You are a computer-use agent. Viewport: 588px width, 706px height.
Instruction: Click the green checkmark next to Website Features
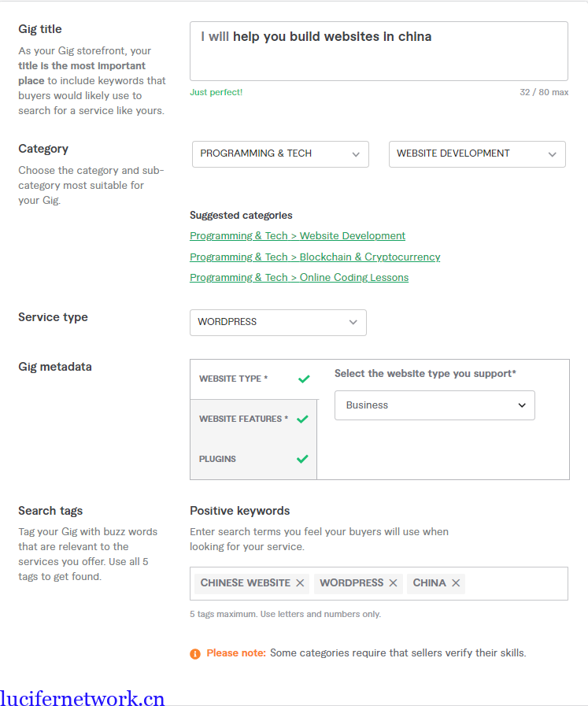(302, 419)
